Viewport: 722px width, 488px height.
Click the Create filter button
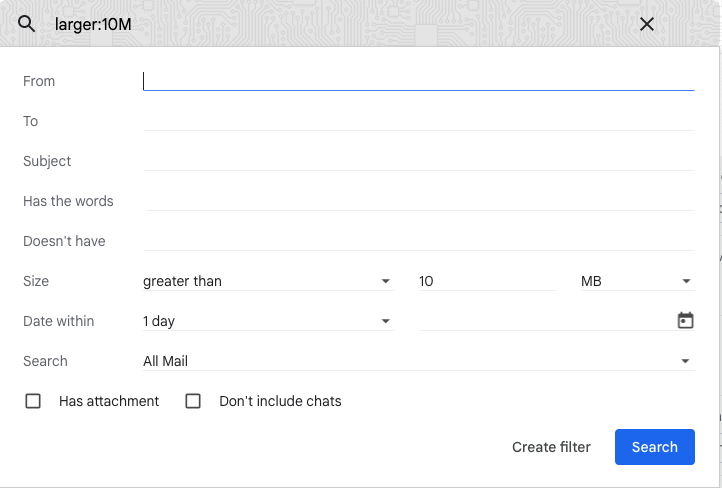(551, 447)
